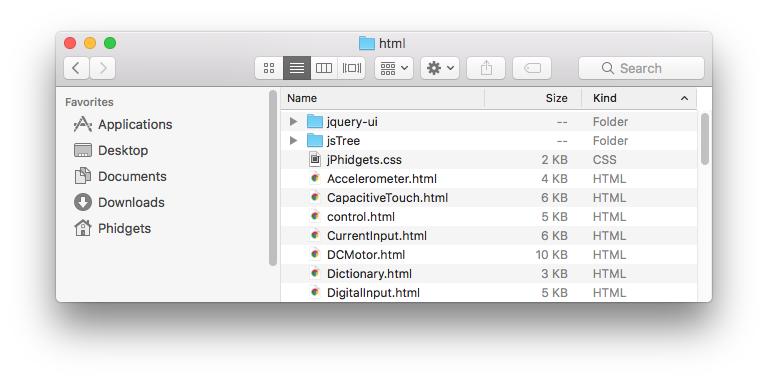The width and height of the screenshot is (768, 382).
Task: Go back with the left chevron button
Action: 76,68
